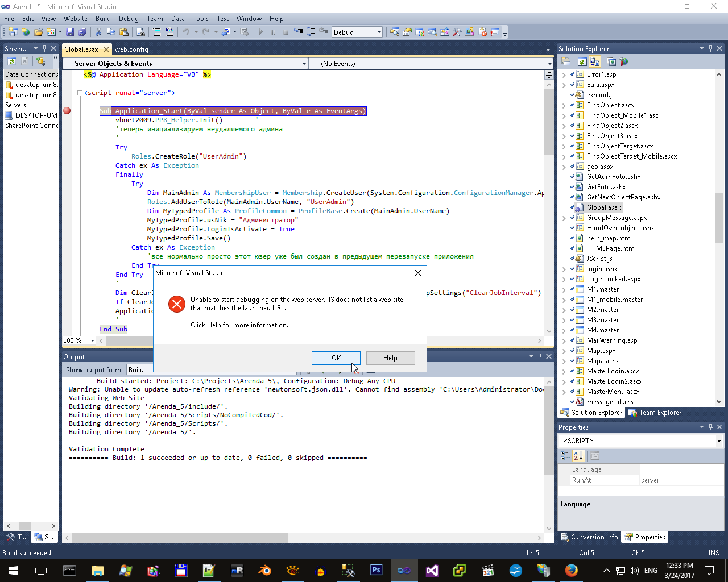Viewport: 728px width, 582px height.
Task: Click the Help button in dialog
Action: (390, 358)
